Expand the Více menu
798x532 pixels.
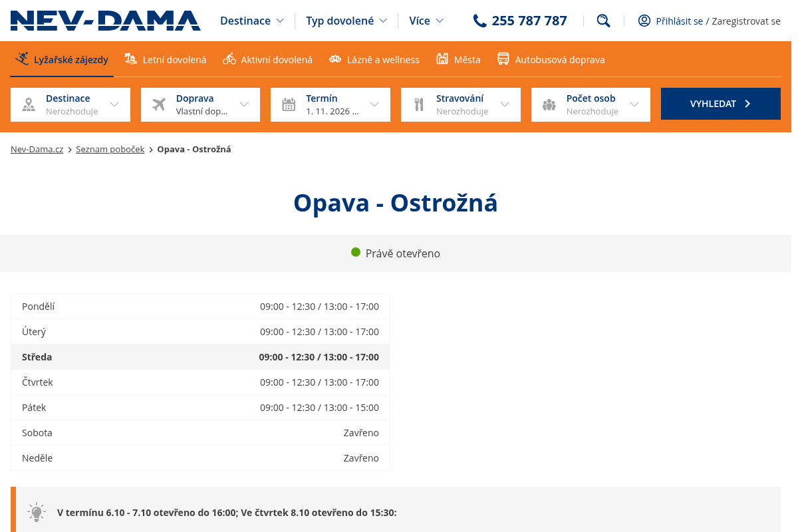pos(426,21)
